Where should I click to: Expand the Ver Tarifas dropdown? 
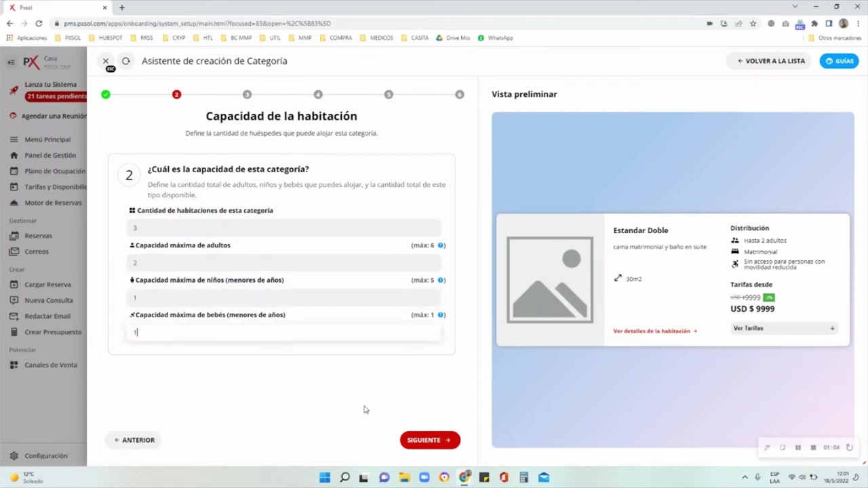784,328
